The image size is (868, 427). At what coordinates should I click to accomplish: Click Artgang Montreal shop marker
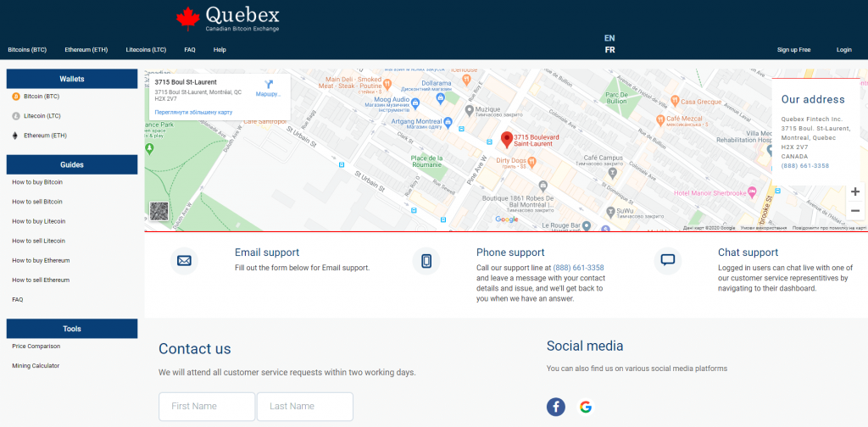(x=448, y=122)
